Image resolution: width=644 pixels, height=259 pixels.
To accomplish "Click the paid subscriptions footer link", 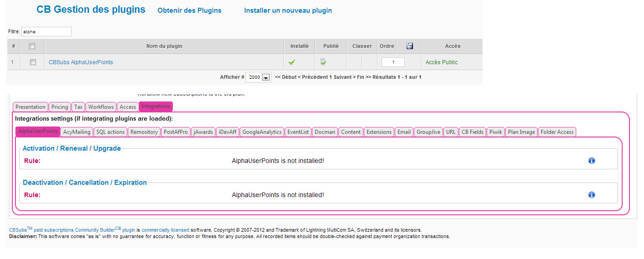I will click(54, 230).
